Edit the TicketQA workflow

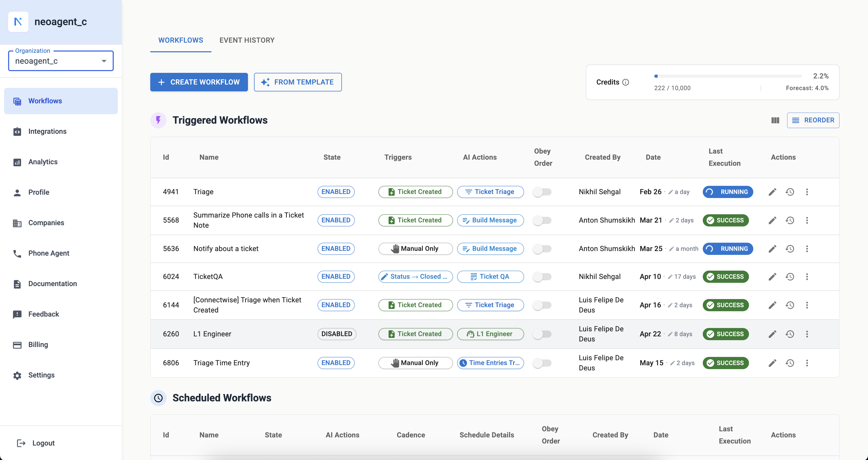coord(772,277)
